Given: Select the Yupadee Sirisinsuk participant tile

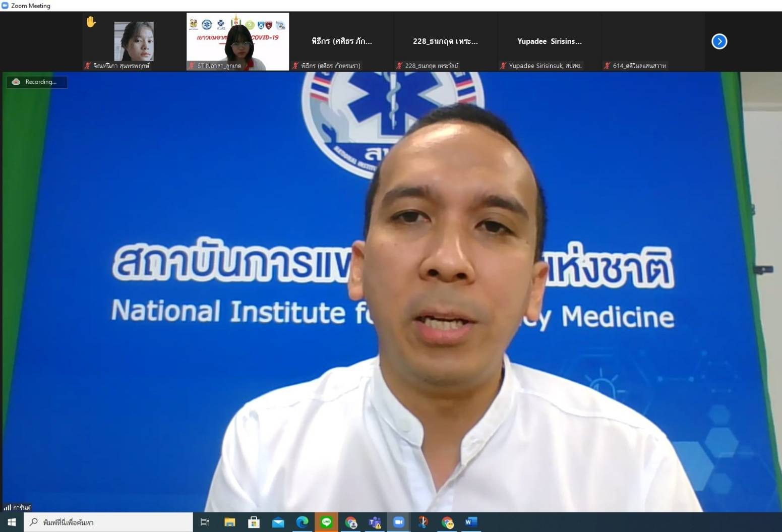Looking at the screenshot, I should 549,41.
